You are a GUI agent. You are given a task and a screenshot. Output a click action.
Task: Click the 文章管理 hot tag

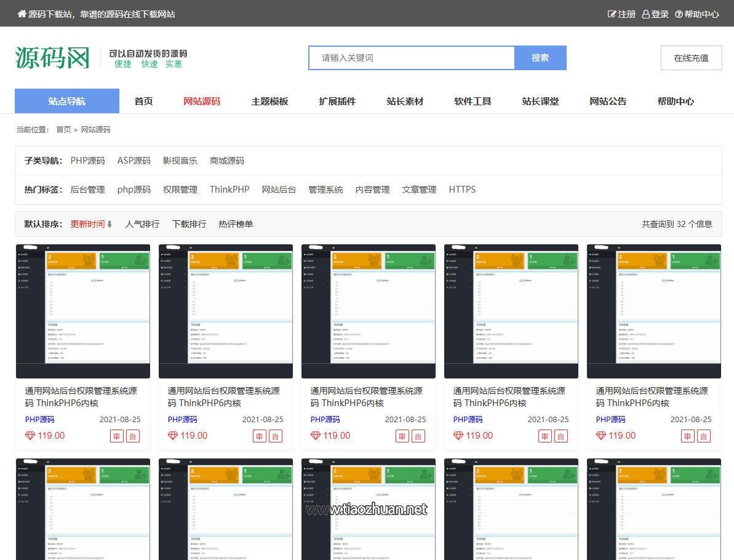point(419,189)
